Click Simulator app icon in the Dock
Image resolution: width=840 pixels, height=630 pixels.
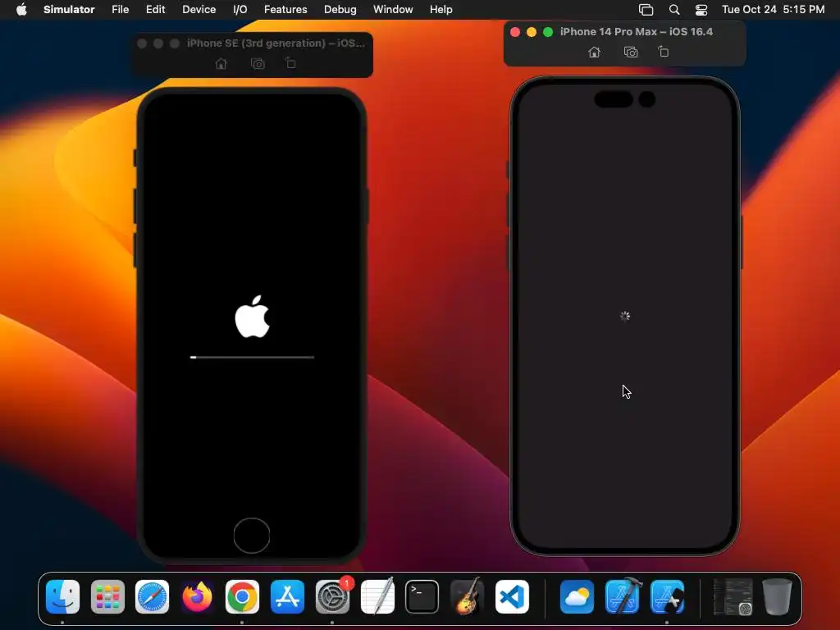(x=667, y=596)
